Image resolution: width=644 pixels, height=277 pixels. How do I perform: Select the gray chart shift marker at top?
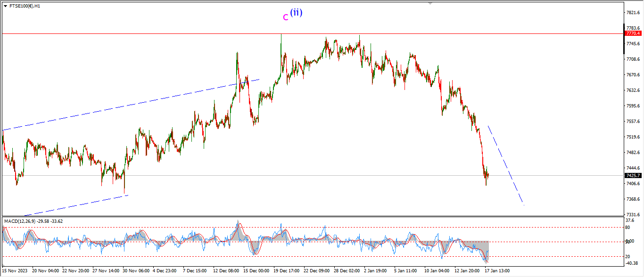[429, 3]
